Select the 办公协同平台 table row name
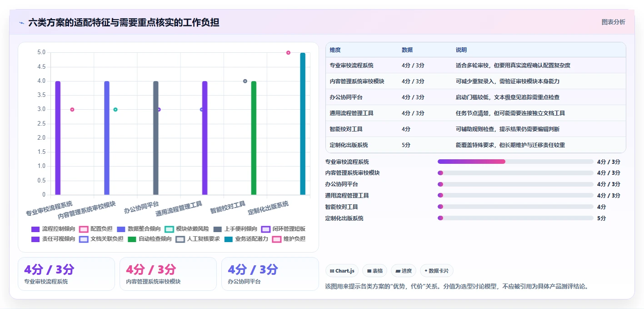 [x=346, y=97]
